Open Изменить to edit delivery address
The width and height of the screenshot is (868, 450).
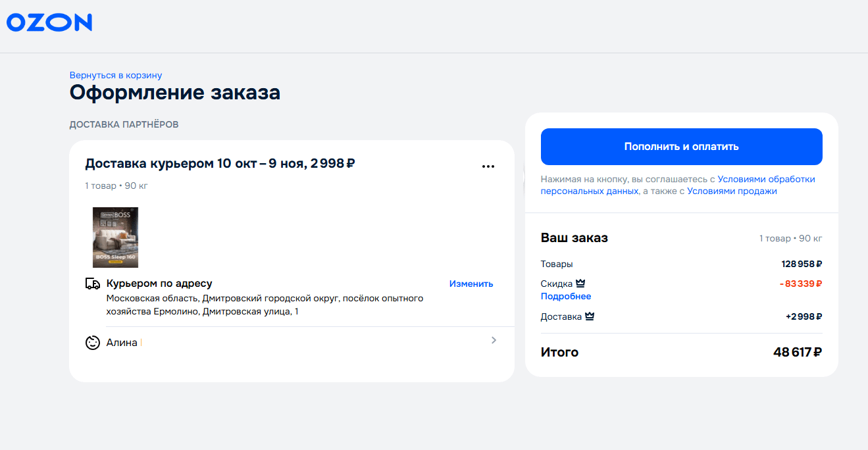pos(471,283)
